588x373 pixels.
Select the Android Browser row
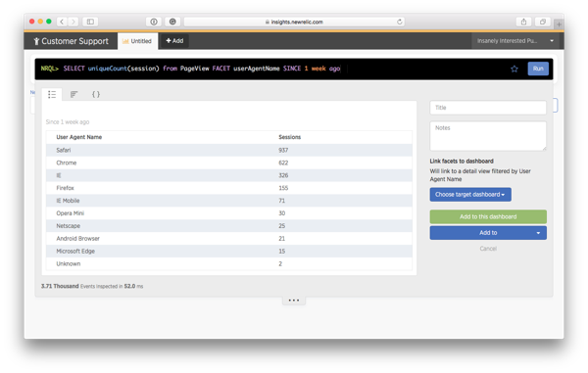(x=229, y=239)
